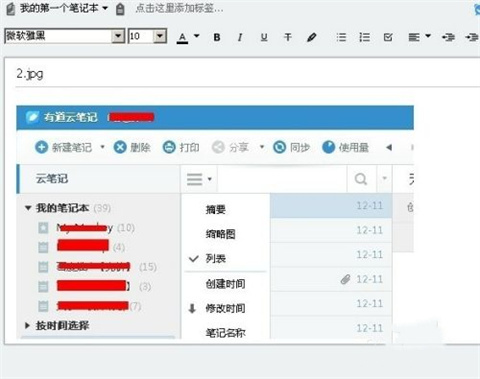Sort by 创建时间
480x379 pixels.
[225, 284]
